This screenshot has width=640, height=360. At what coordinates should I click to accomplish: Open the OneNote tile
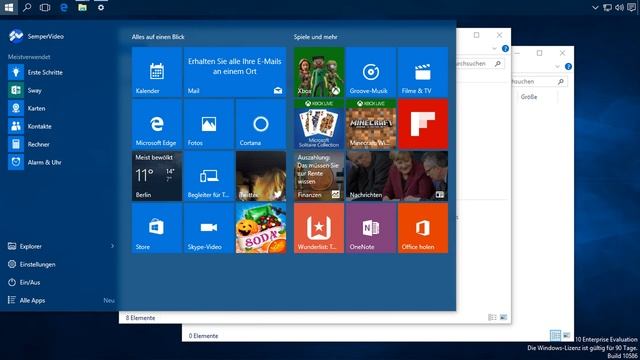(x=371, y=228)
